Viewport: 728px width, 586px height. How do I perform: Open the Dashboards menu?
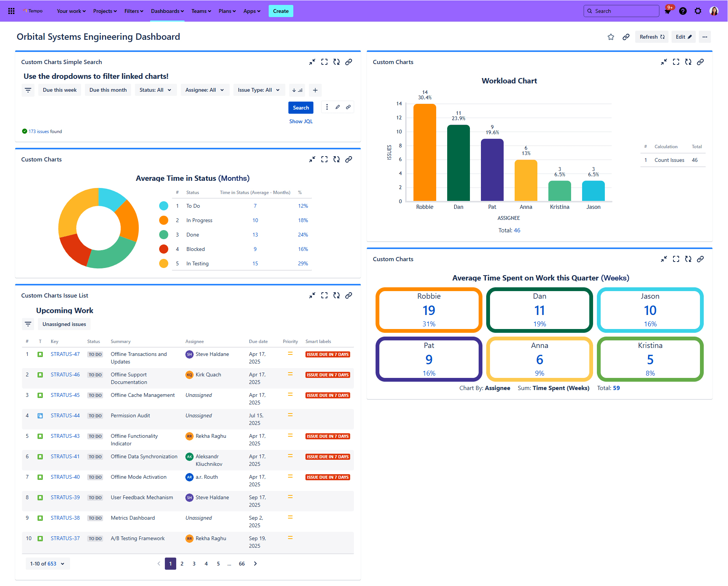point(167,11)
